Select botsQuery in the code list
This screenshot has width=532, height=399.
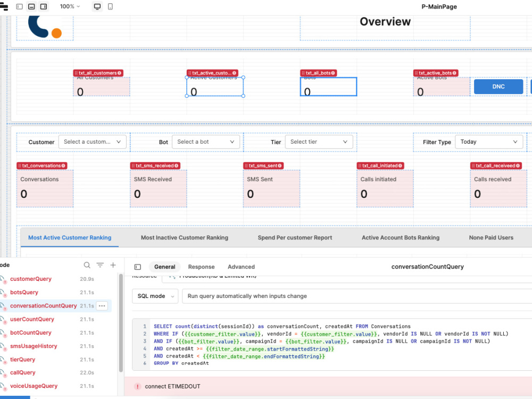[24, 292]
